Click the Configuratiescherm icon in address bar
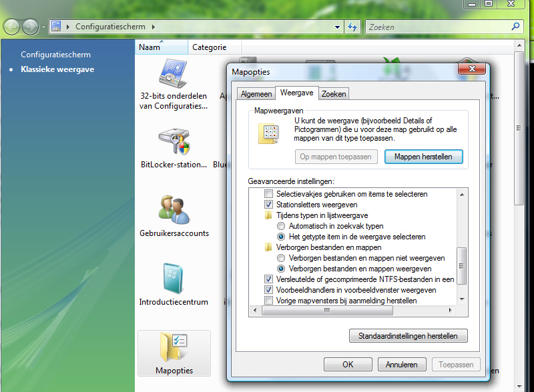 (56, 26)
